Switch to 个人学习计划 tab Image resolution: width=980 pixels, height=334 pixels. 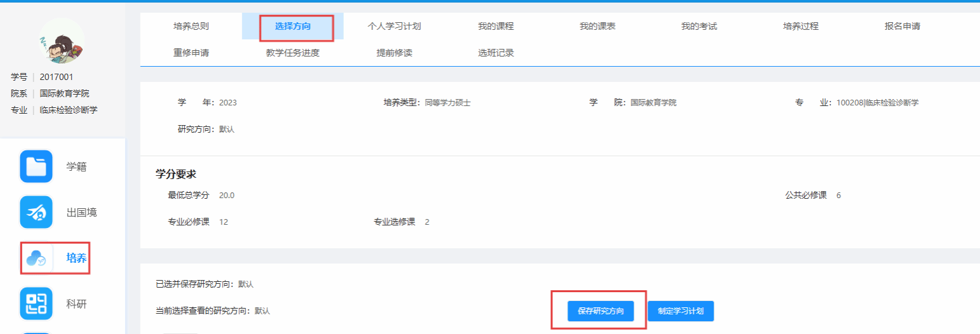394,26
